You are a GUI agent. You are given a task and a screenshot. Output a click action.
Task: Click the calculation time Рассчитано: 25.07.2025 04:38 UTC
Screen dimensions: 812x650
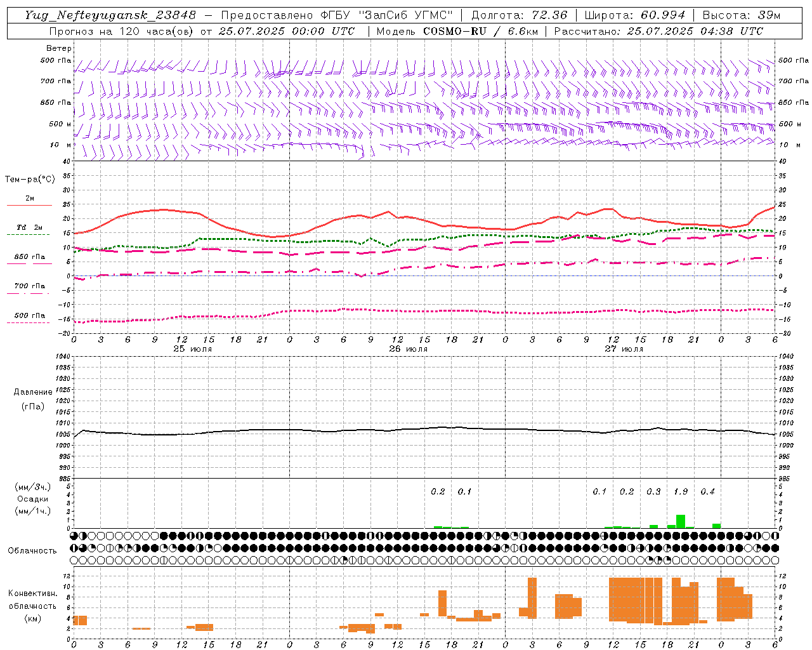point(658,31)
